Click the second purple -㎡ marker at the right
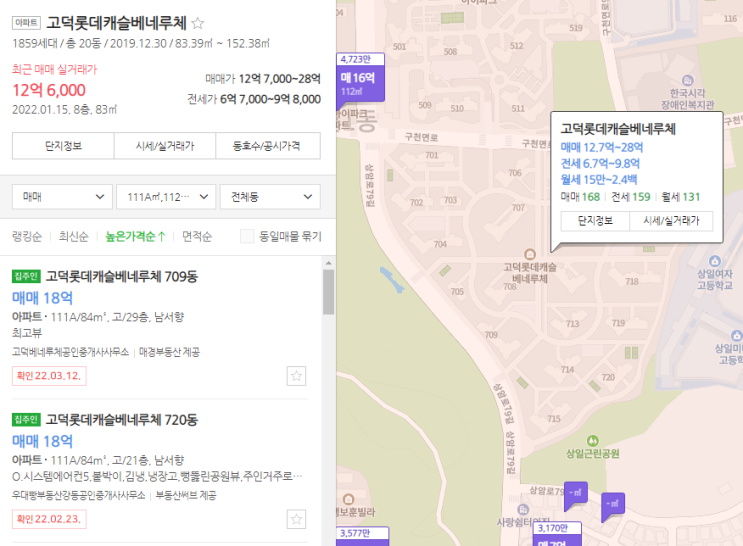This screenshot has width=743, height=546. click(613, 505)
